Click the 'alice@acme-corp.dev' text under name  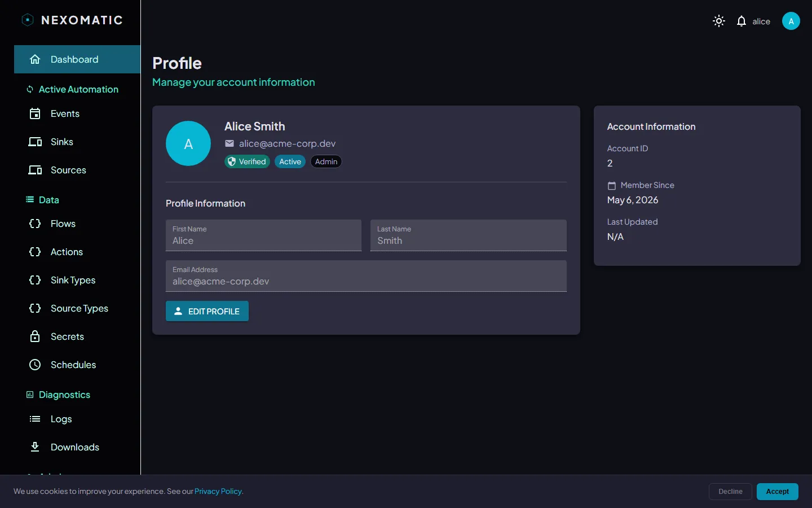287,143
